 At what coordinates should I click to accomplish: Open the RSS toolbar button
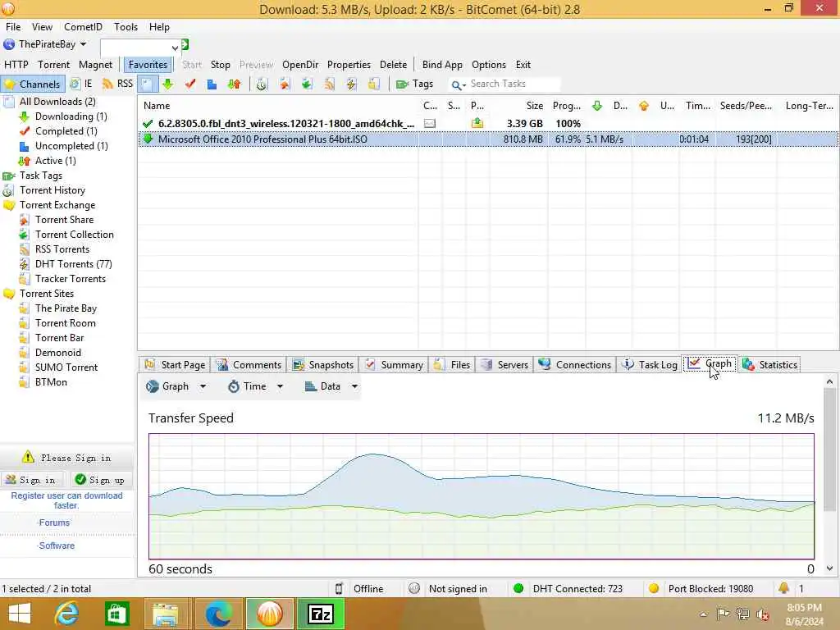point(117,84)
